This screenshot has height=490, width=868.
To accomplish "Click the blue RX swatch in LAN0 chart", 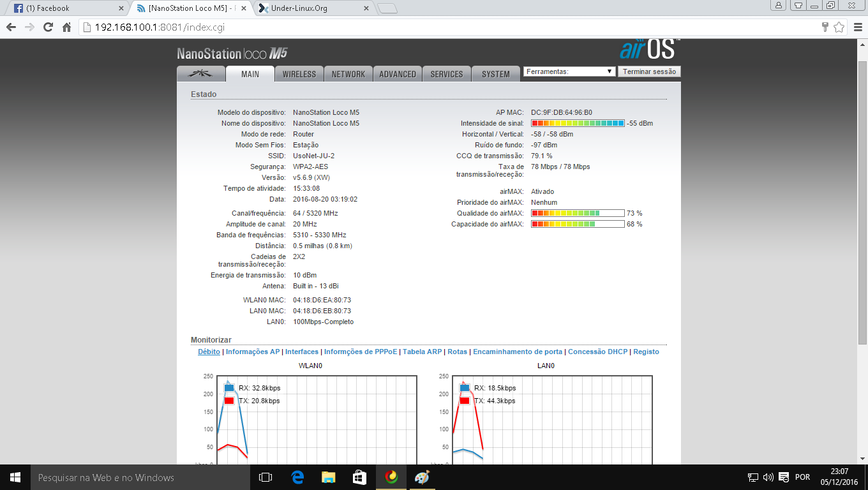I will pyautogui.click(x=465, y=388).
